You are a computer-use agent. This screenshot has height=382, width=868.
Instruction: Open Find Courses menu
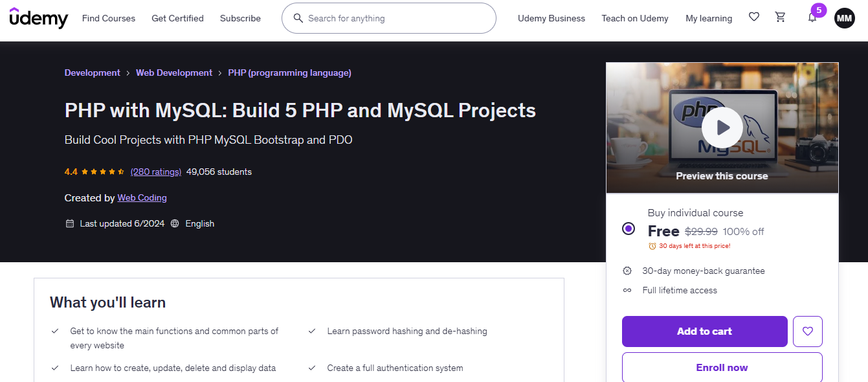[109, 18]
